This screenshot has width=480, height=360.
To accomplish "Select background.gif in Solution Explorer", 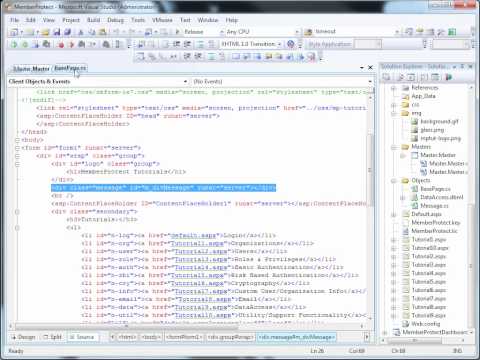I will (x=439, y=122).
